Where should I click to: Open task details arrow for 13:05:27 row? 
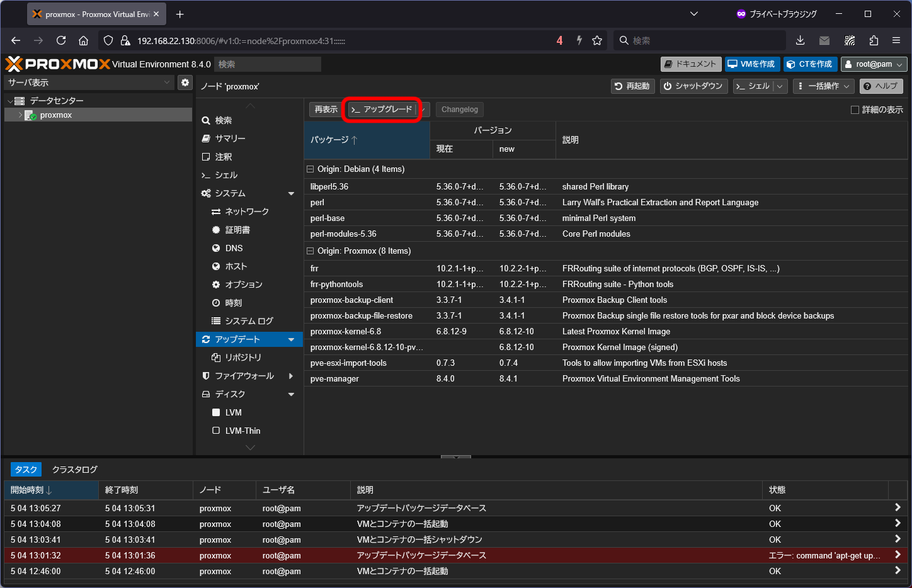pyautogui.click(x=898, y=507)
